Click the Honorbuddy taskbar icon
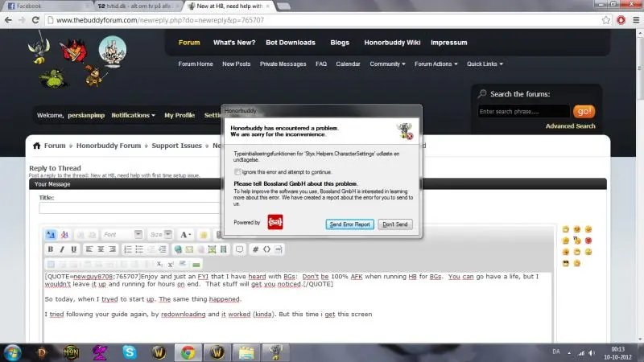The image size is (644, 362). [275, 352]
